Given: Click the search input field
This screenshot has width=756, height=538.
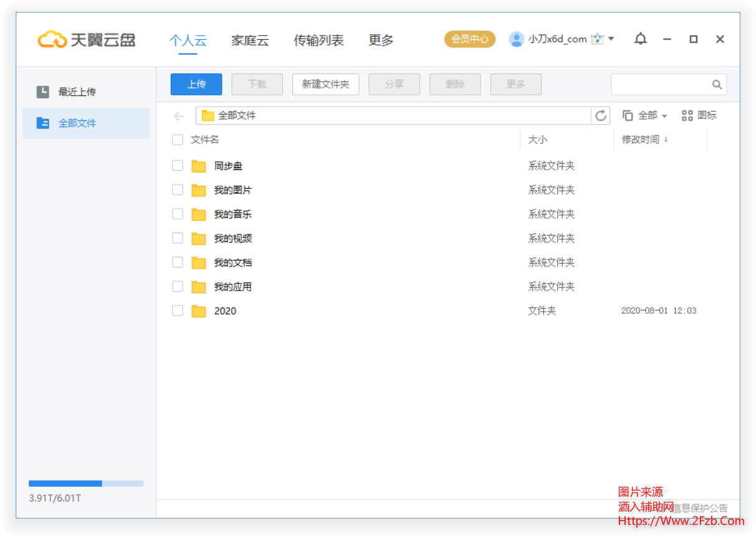Looking at the screenshot, I should tap(661, 85).
